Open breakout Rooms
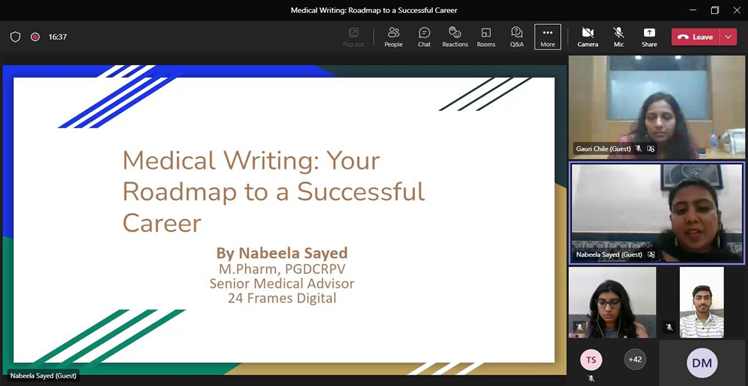748x386 pixels. pos(486,37)
